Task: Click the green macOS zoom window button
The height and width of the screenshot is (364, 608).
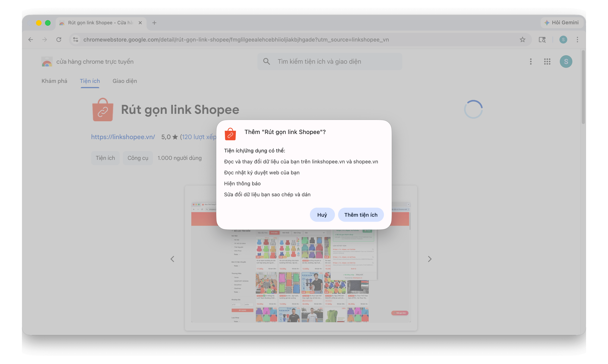Action: (x=48, y=23)
